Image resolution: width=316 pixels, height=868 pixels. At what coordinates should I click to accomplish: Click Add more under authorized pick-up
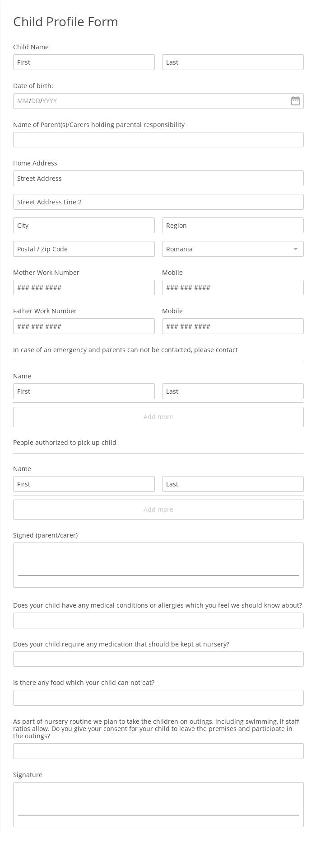point(158,509)
